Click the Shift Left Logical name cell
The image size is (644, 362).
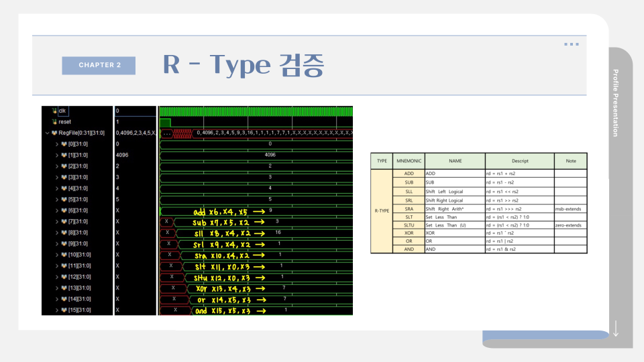455,192
